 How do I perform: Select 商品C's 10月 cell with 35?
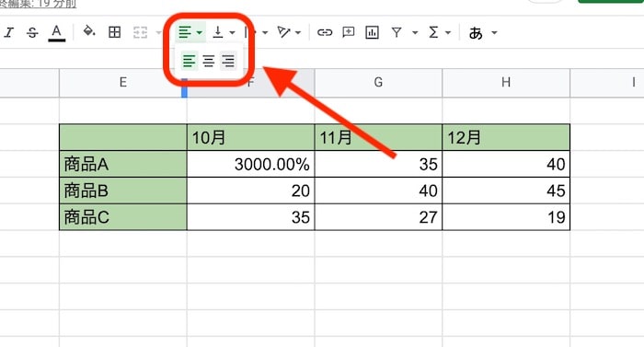click(x=250, y=217)
